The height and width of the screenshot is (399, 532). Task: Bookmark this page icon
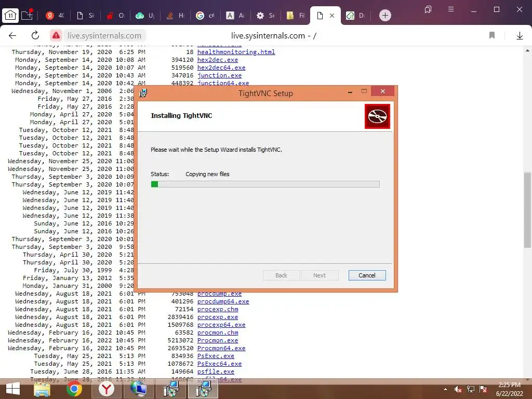click(492, 35)
